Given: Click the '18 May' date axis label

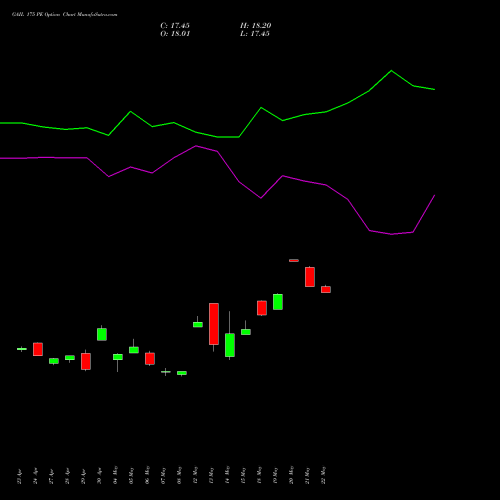Looking at the screenshot, I should [x=259, y=475].
